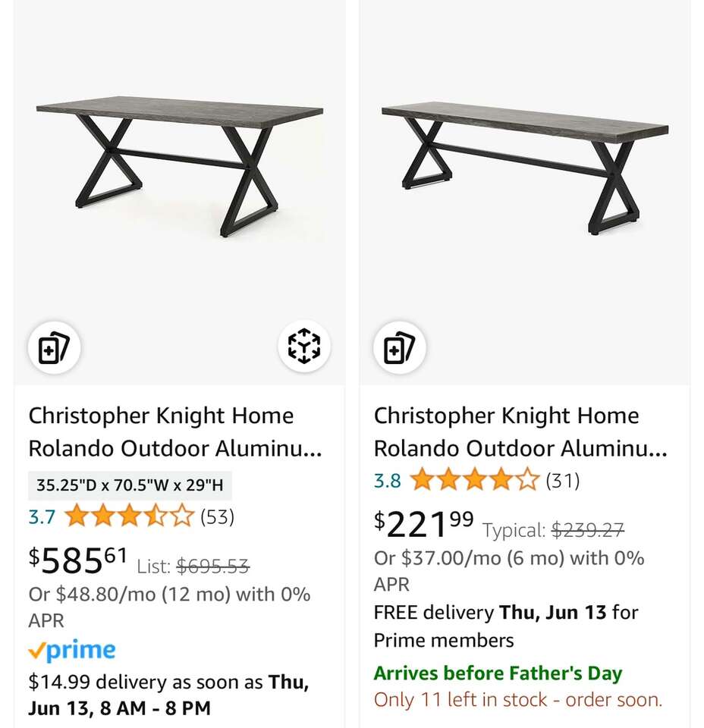
Task: Click the $585.61 price
Action: pos(78,560)
